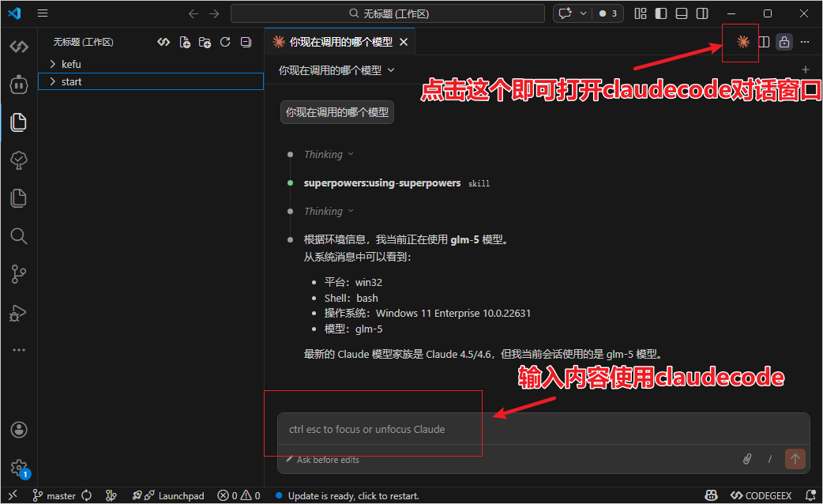This screenshot has height=504, width=823.
Task: Open the tree-shaped activity bar icon
Action: click(x=19, y=160)
